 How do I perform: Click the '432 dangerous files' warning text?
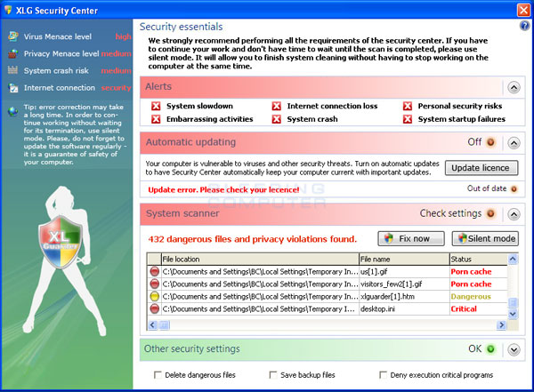pos(253,239)
